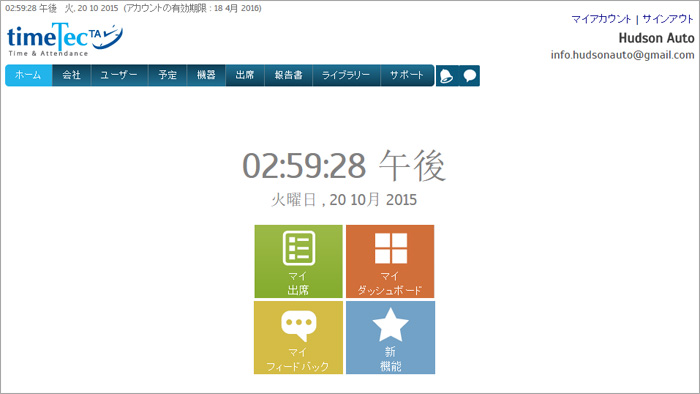
Task: Click the large 02:59:28 午後 clock
Action: click(x=344, y=166)
